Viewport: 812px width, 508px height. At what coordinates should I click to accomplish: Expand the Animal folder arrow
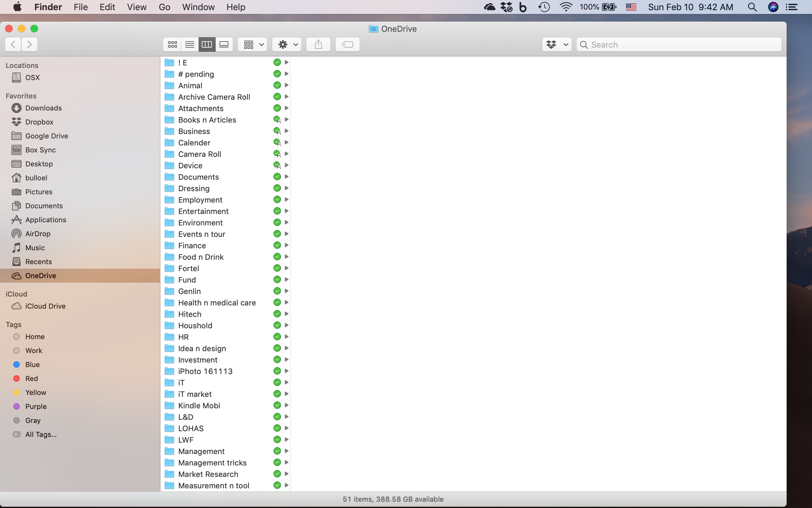click(286, 85)
